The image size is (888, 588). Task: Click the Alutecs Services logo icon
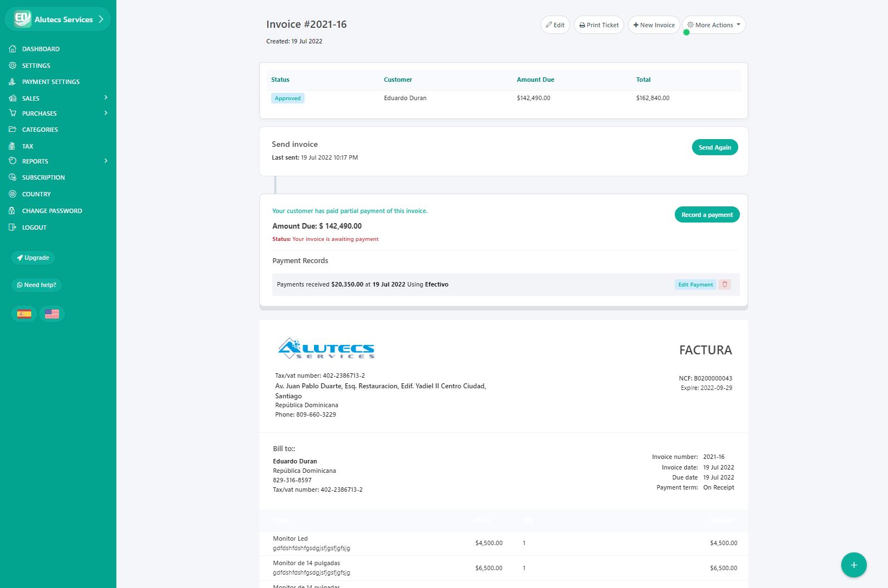click(22, 19)
